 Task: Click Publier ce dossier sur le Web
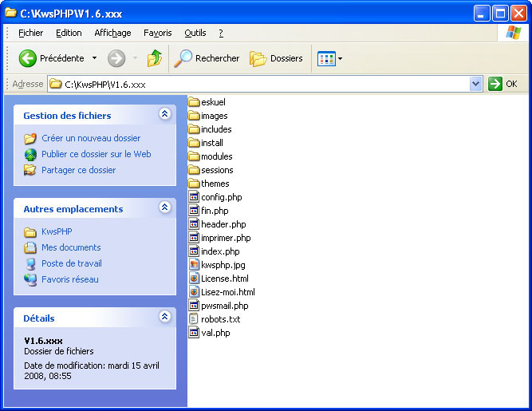pos(97,154)
